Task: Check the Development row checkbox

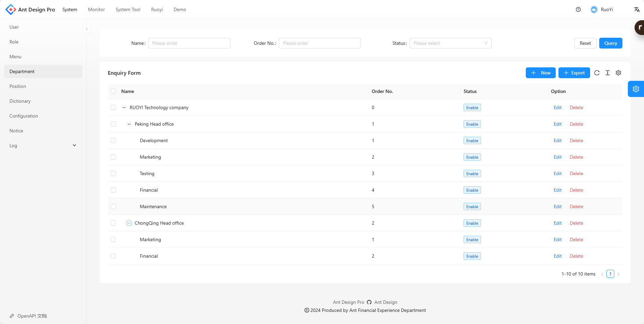Action: (113, 140)
